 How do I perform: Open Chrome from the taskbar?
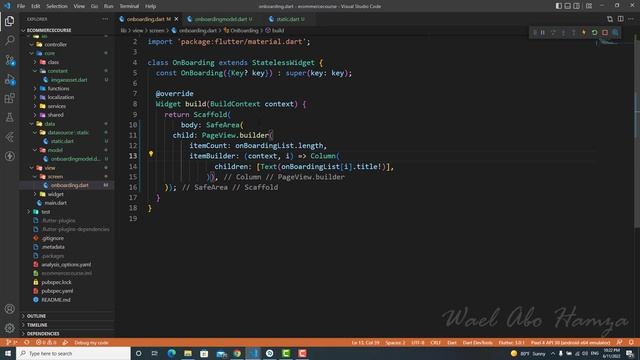click(237, 353)
